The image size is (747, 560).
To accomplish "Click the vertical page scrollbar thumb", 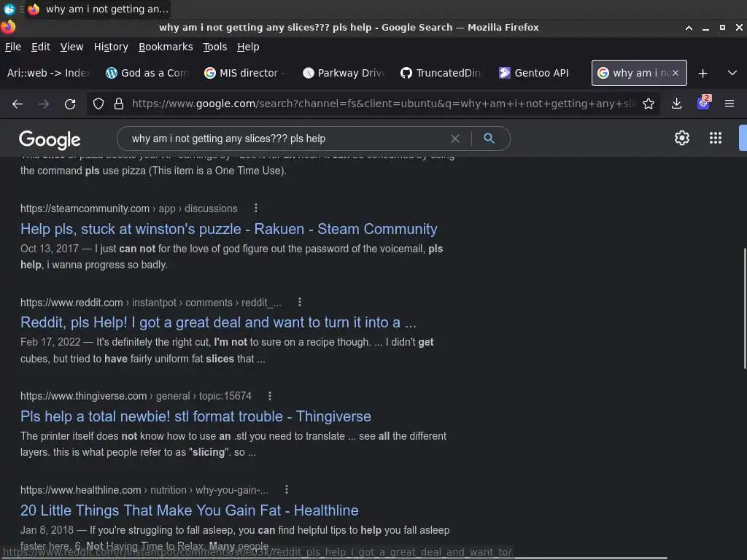I will [744, 308].
